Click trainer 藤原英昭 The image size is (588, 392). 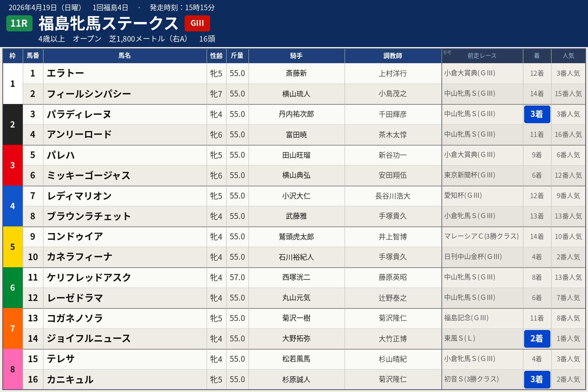click(393, 277)
